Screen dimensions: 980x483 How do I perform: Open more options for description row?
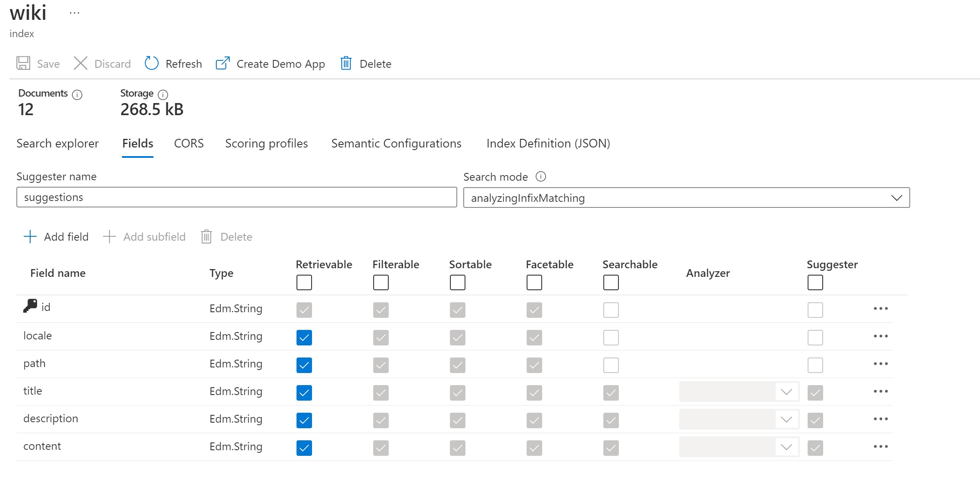tap(881, 419)
